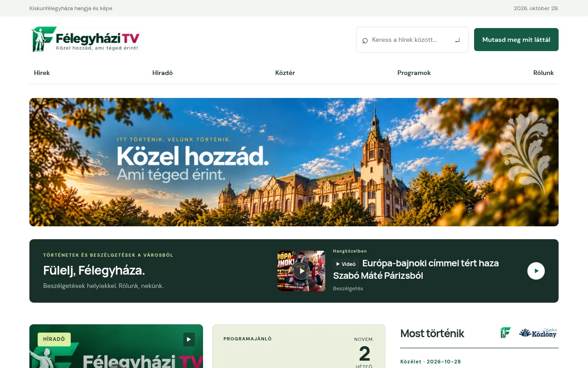Viewport: 588px width, 368px height.
Task: Click the Mutasd meg mit láttál button
Action: point(516,40)
